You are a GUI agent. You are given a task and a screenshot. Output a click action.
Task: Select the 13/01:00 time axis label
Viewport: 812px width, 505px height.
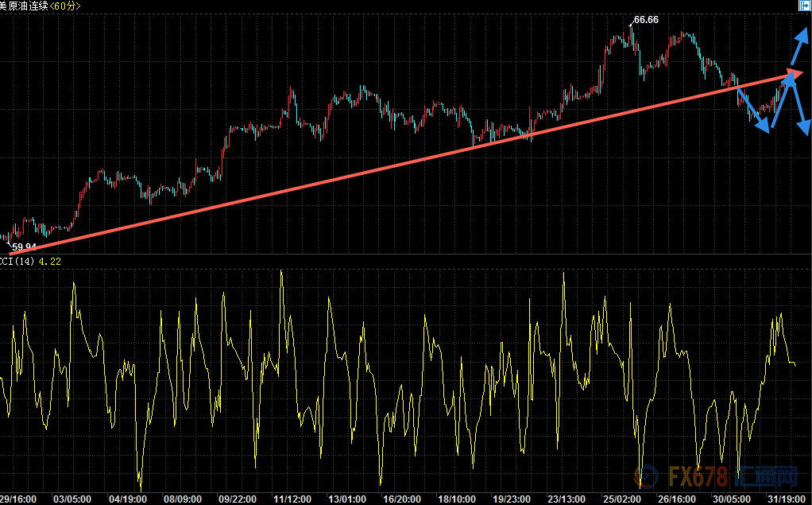point(346,499)
